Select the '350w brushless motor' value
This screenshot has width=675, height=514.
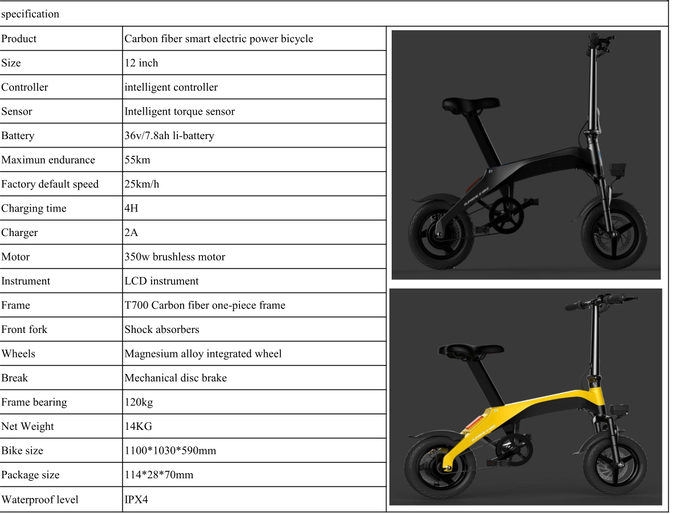(x=175, y=257)
